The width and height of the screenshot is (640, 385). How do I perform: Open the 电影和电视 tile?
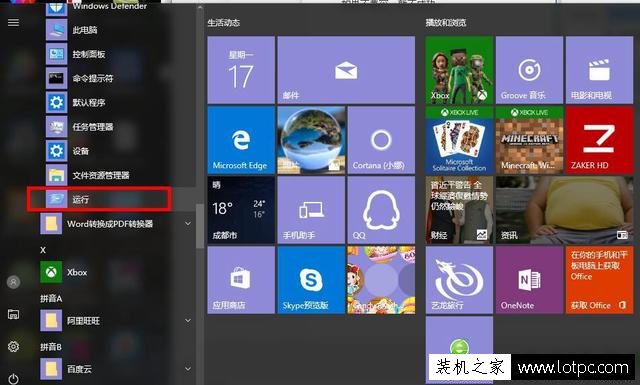click(600, 70)
